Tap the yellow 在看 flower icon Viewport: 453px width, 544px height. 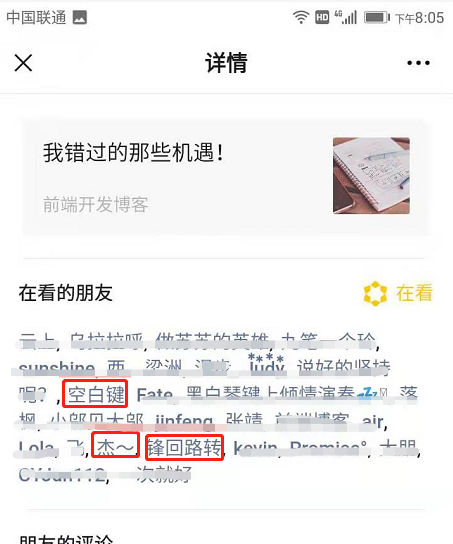(375, 294)
